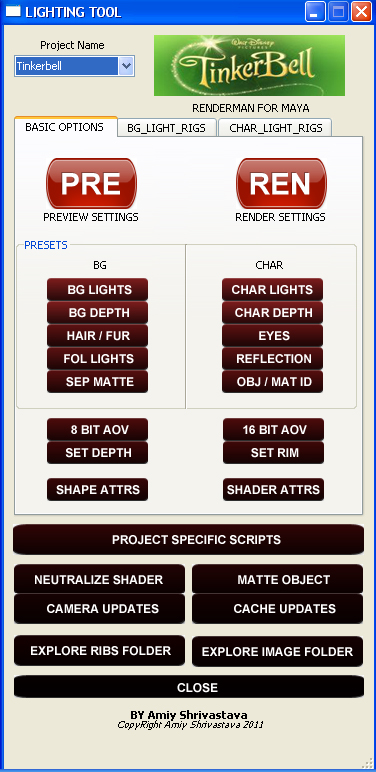Select the BASIC OPTIONS tab
Image resolution: width=376 pixels, height=772 pixels.
tap(65, 127)
